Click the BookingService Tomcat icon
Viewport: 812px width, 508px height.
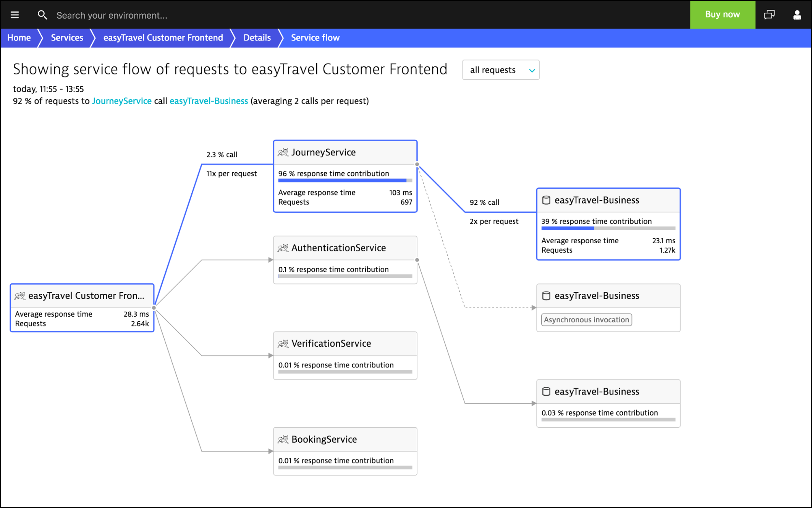coord(283,439)
